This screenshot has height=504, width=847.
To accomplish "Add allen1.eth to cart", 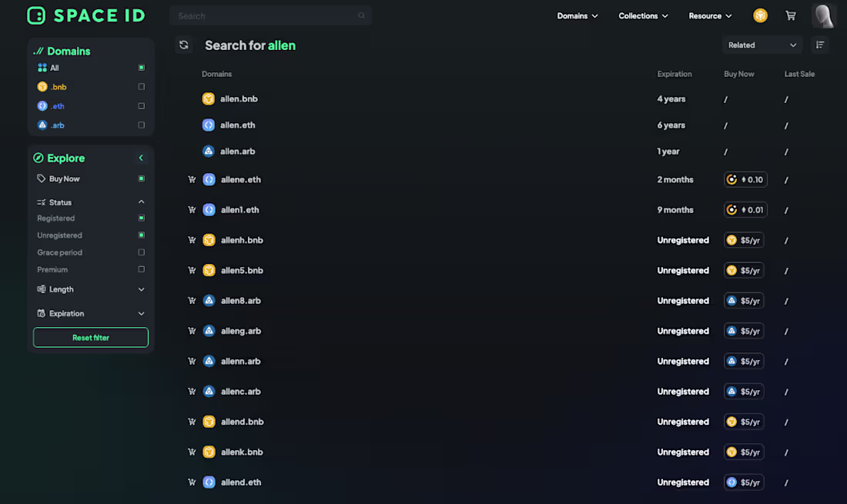I will point(192,210).
